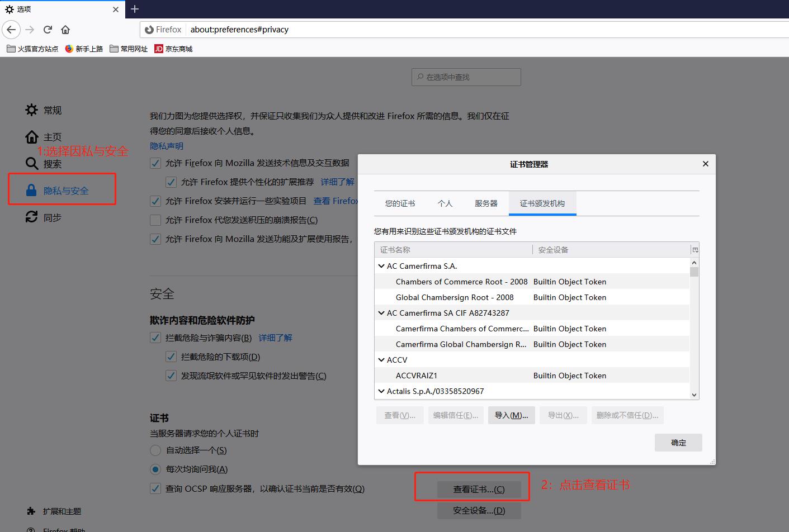Open the 主页 home settings section
789x532 pixels.
[32, 136]
